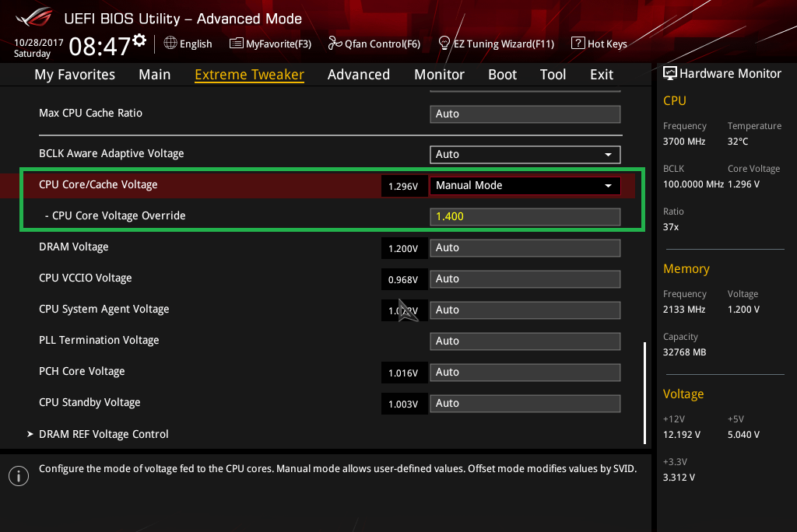Image resolution: width=797 pixels, height=532 pixels.
Task: Select the CPU Standby Voltage label
Action: click(x=90, y=402)
